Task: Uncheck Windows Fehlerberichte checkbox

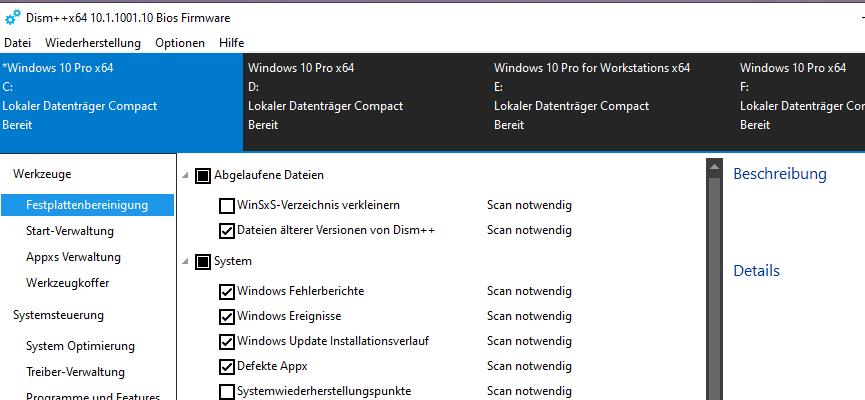Action: tap(227, 291)
